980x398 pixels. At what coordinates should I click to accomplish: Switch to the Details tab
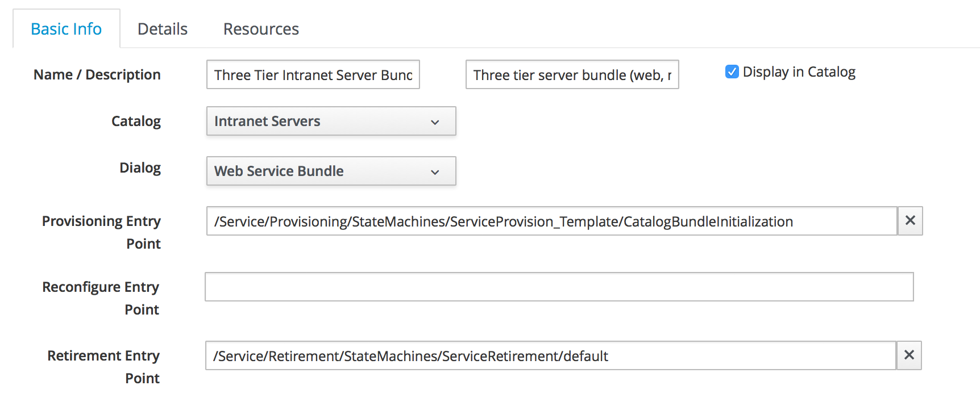click(163, 29)
